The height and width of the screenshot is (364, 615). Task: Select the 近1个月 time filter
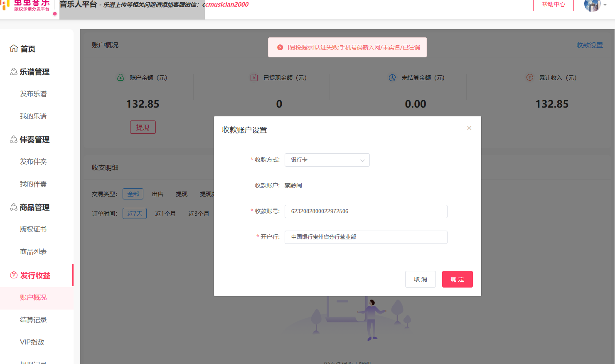165,214
